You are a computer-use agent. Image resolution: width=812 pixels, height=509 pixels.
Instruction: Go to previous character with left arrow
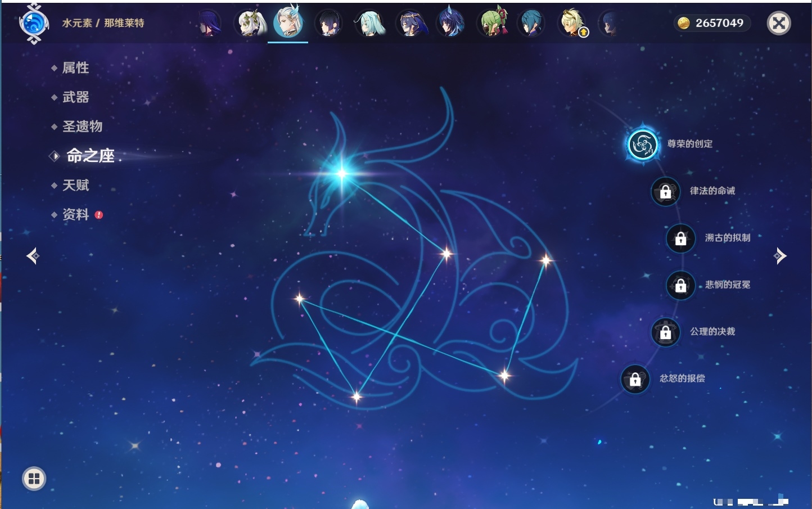[x=33, y=256]
